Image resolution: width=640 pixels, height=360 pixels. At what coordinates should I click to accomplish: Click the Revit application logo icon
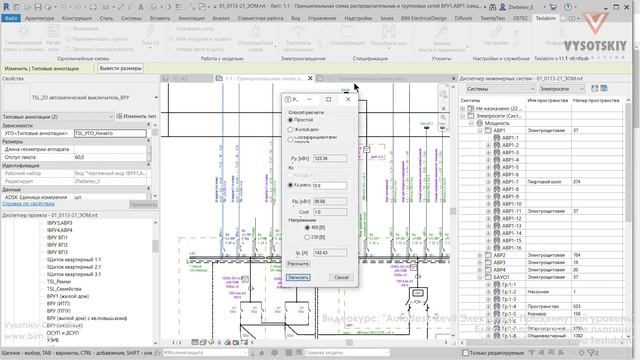[x=6, y=7]
